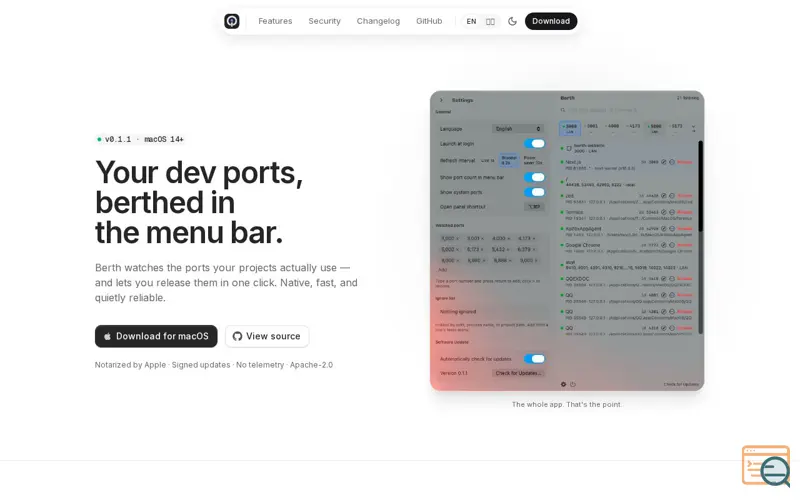Click the Open panel shortcut key field

click(534, 207)
